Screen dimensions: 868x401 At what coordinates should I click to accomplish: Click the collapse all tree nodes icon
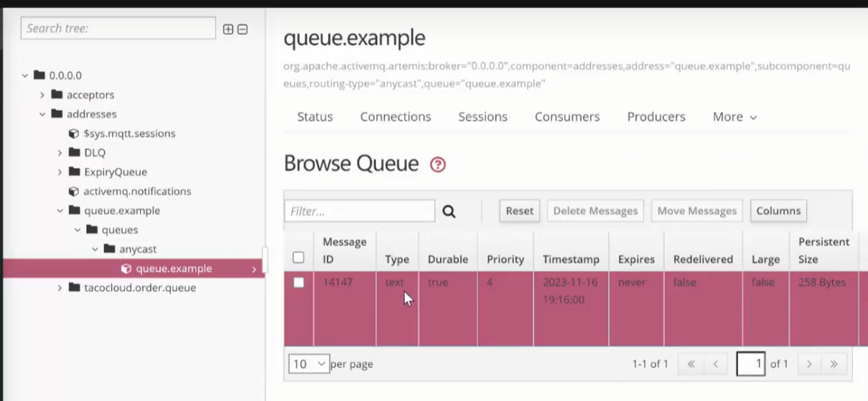[x=242, y=29]
